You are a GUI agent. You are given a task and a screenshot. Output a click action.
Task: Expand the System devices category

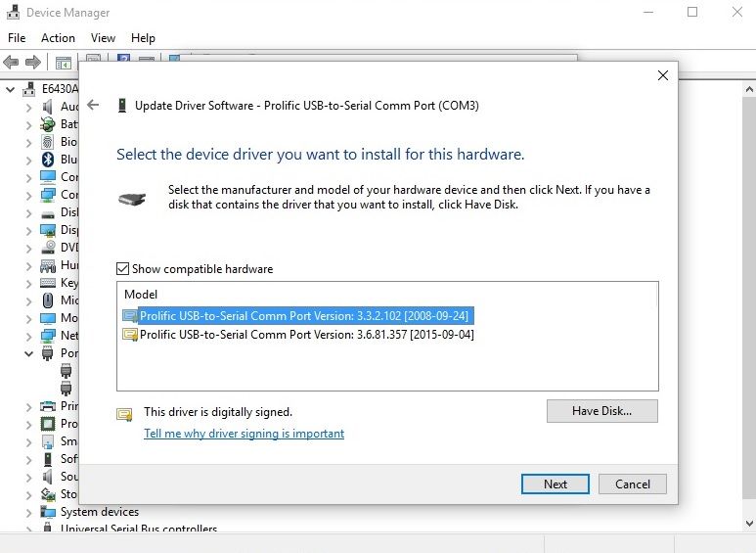(x=28, y=512)
